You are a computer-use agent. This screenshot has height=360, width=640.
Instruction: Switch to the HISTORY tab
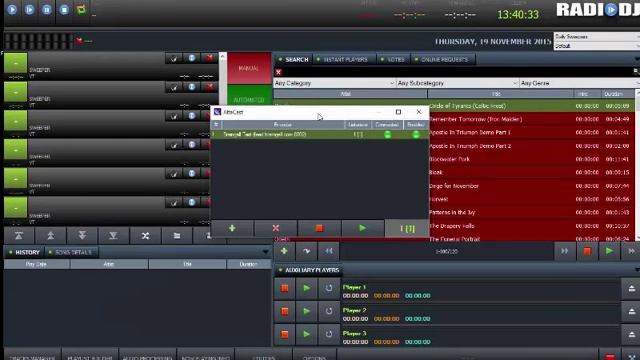pyautogui.click(x=24, y=252)
